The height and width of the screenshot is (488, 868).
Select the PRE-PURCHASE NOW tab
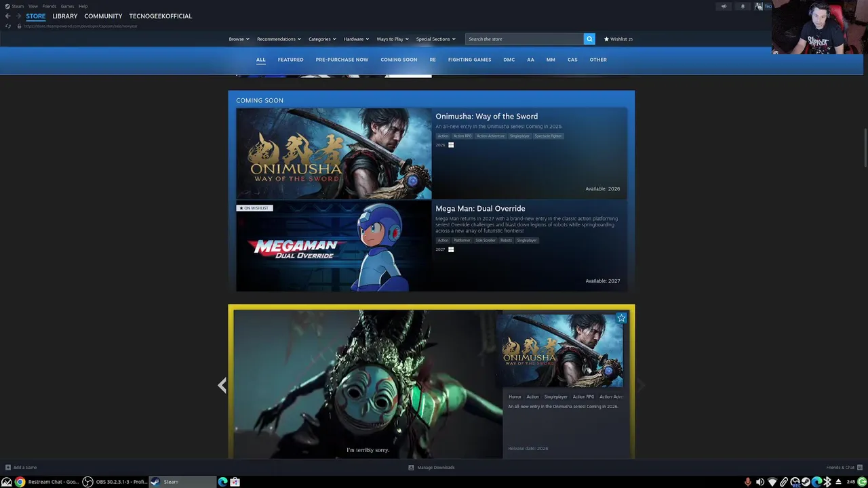pyautogui.click(x=342, y=60)
